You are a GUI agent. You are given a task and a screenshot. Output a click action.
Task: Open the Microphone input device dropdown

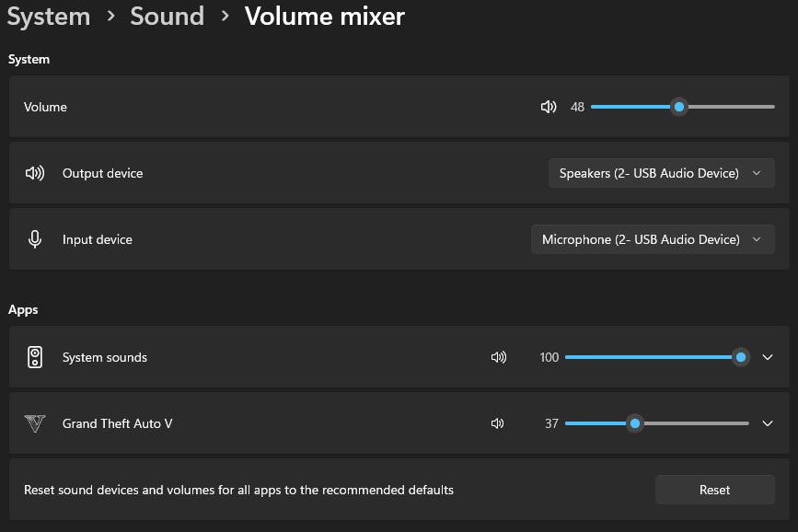coord(653,239)
